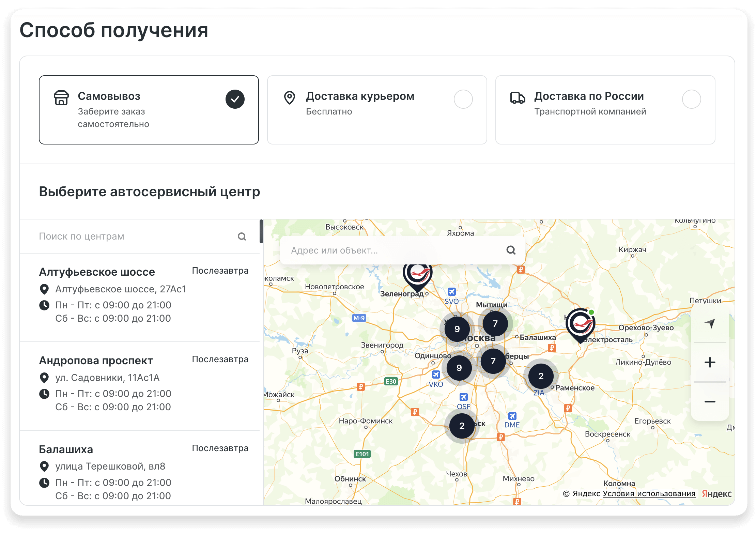Expand the cluster of 7 locations near Люберцы
Screen dimensions: 756x535
pyautogui.click(x=493, y=361)
